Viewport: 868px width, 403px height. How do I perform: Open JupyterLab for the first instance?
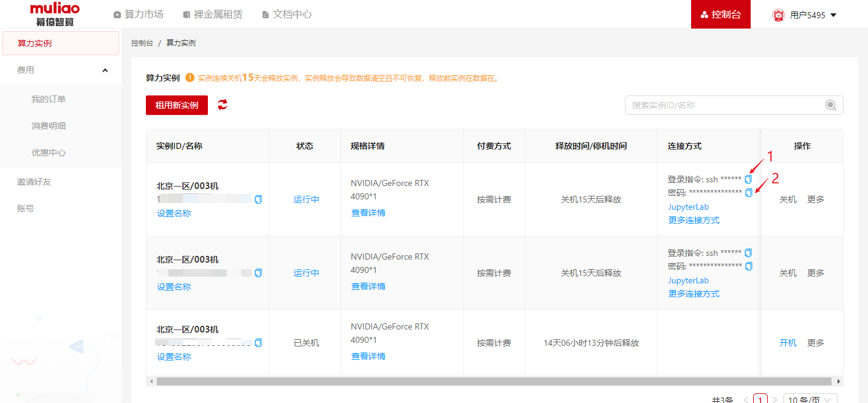point(688,207)
